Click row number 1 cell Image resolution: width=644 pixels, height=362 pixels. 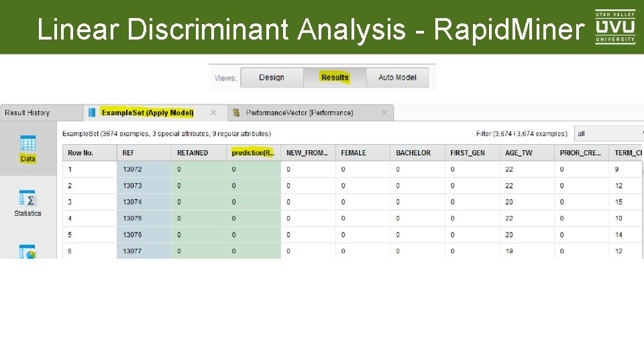(x=89, y=169)
